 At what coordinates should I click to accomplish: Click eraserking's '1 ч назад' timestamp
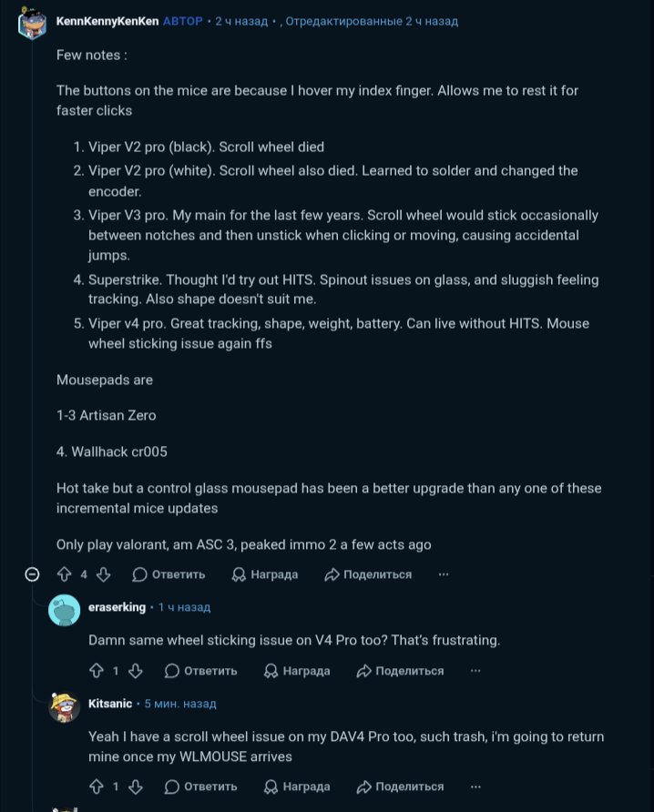(x=185, y=607)
